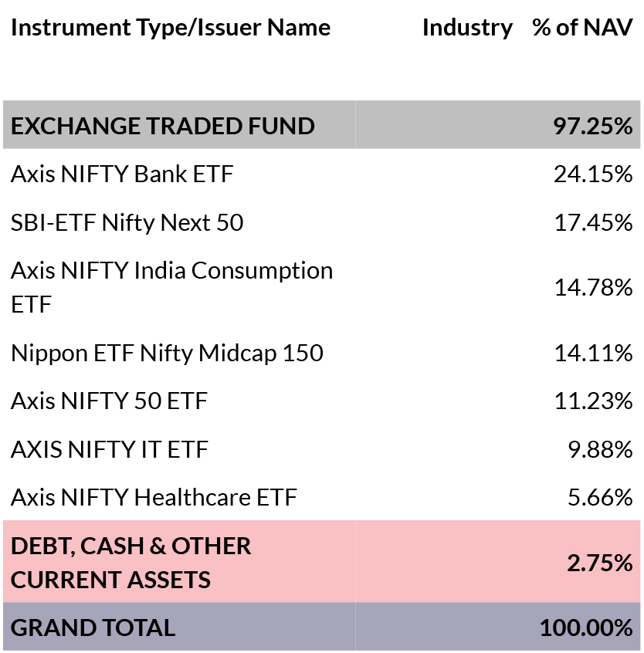Select the DEBT, CASH & OTHER CURRENT ASSETS row
644x653 pixels.
click(x=321, y=561)
